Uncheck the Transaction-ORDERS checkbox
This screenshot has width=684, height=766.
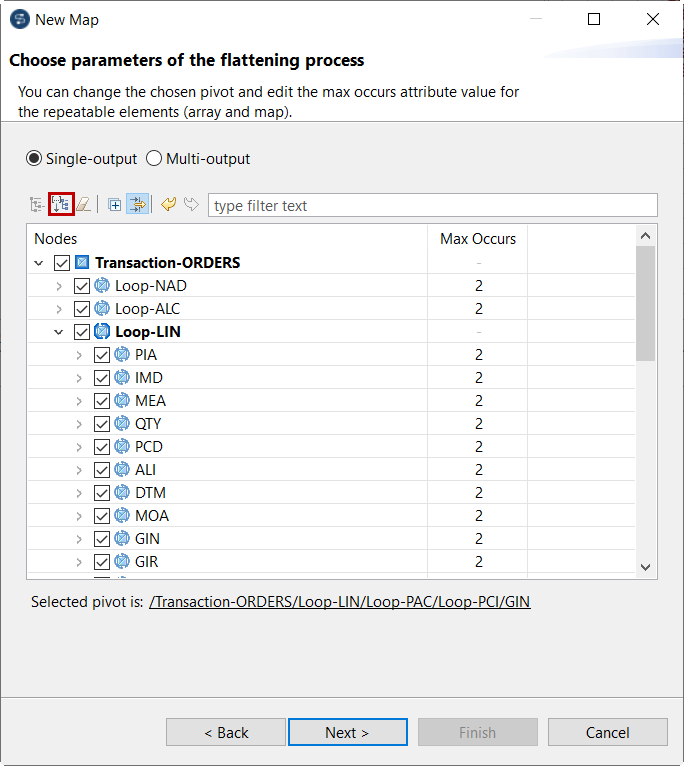pos(62,263)
